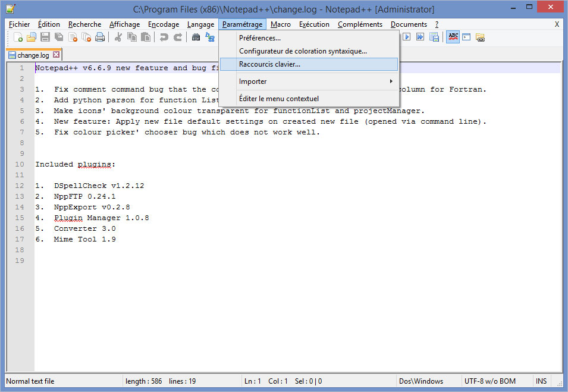Select the change.log document tab
568x392 pixels.
pyautogui.click(x=34, y=55)
